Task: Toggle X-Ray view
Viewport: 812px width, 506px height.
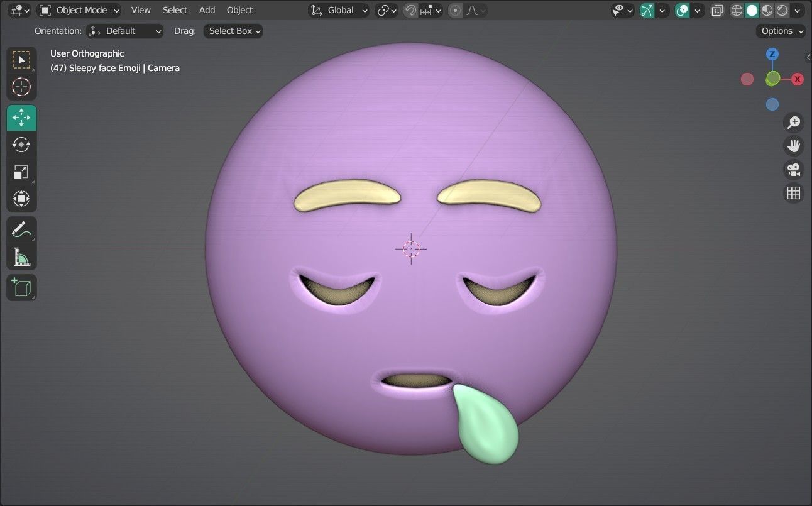Action: click(717, 10)
